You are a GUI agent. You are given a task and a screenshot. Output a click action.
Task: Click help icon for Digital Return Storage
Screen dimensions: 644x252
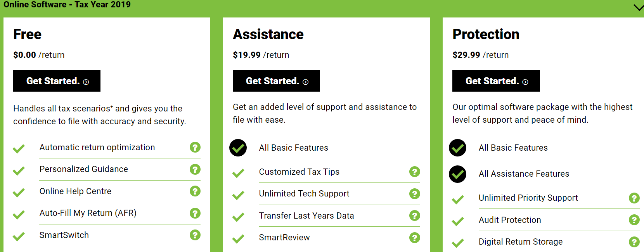pos(634,242)
